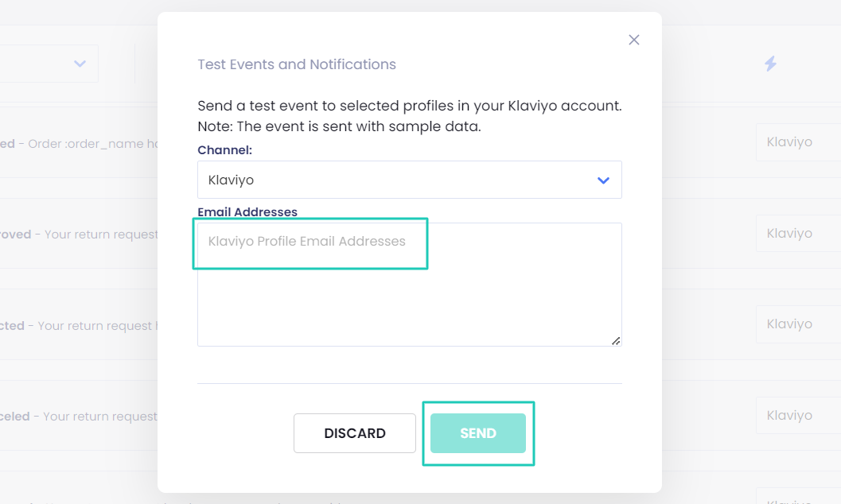This screenshot has width=841, height=504.
Task: Click the SEND button
Action: click(x=477, y=432)
